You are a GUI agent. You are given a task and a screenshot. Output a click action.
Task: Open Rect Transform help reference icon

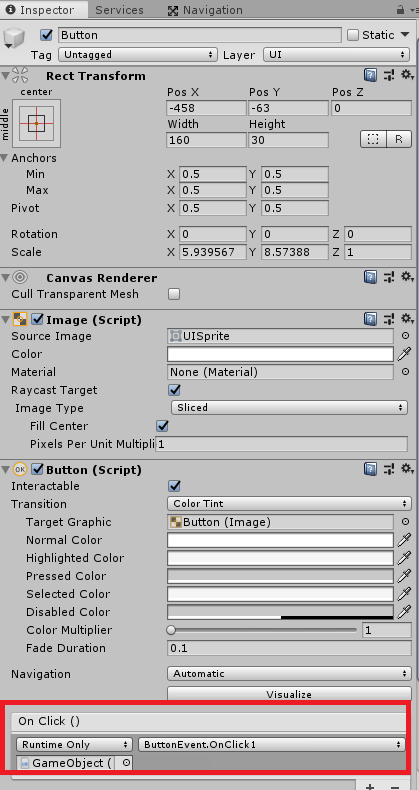coord(370,76)
